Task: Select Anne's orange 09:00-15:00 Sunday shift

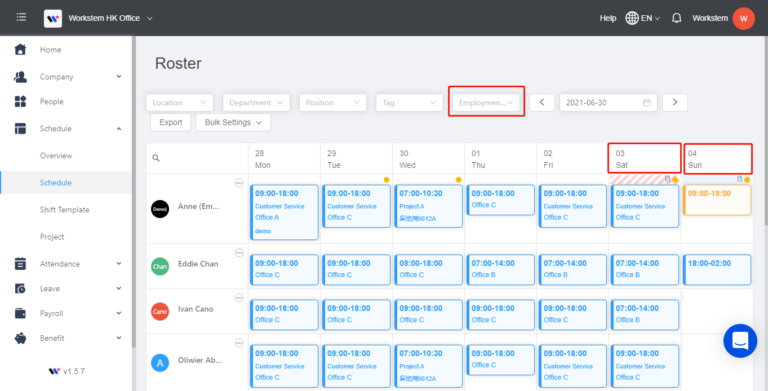Action: (x=717, y=200)
